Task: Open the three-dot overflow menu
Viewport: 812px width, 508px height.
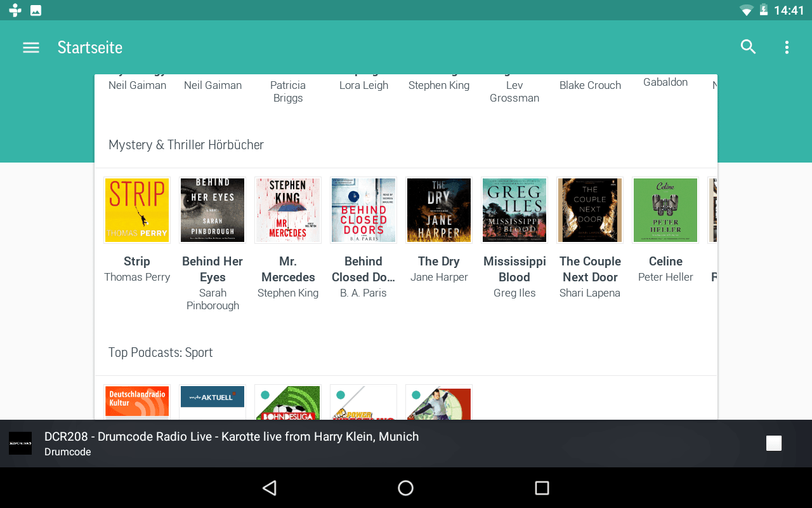Action: tap(787, 47)
